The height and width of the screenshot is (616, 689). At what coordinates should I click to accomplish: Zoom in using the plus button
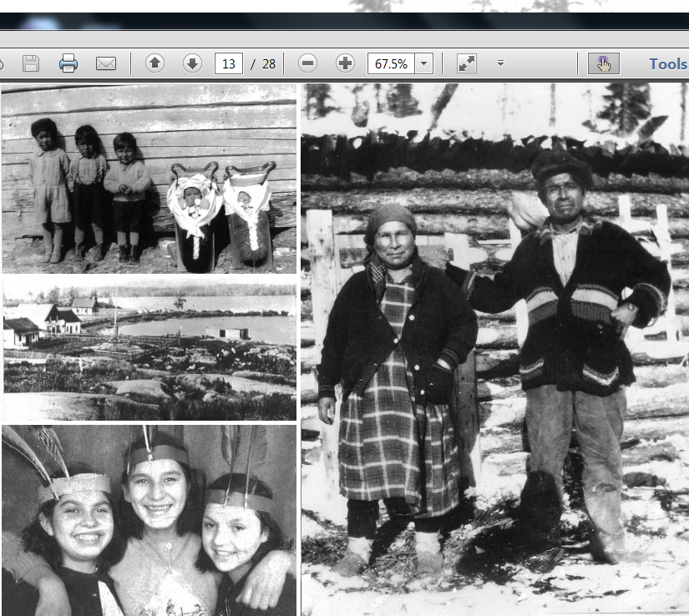click(345, 63)
